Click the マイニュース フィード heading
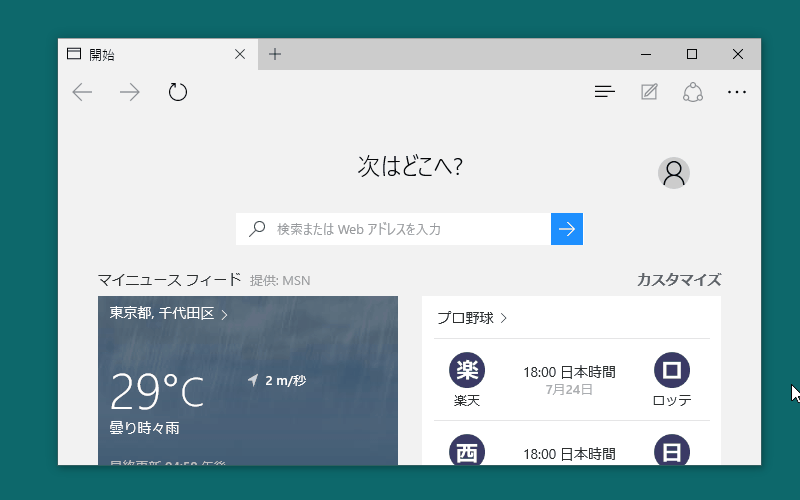Image resolution: width=800 pixels, height=500 pixels. pyautogui.click(x=169, y=280)
